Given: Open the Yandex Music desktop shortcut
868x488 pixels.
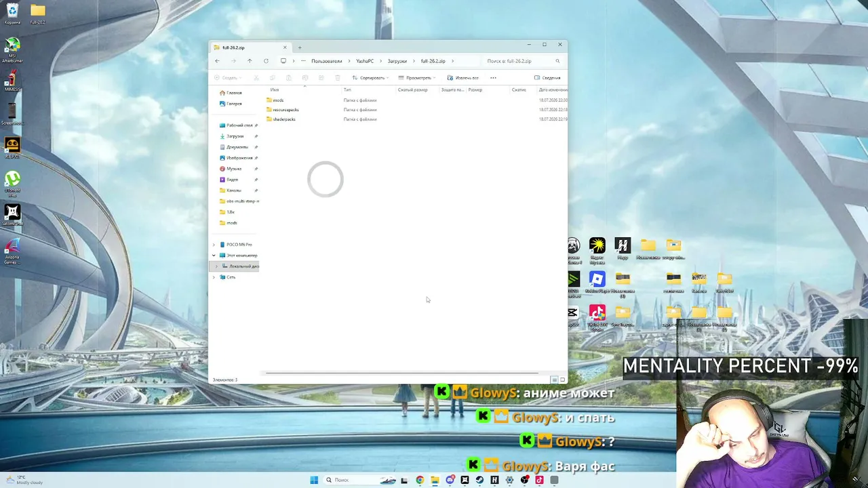Looking at the screenshot, I should click(597, 249).
